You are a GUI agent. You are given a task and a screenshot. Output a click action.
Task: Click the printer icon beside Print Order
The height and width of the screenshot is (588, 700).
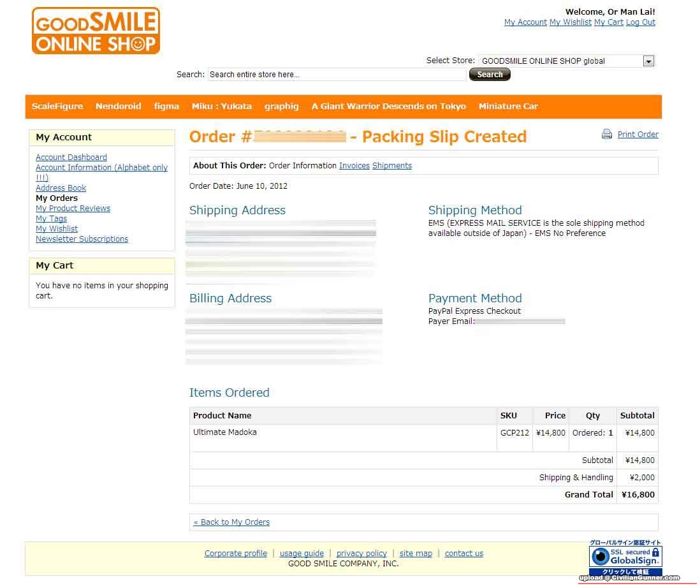[x=607, y=135]
